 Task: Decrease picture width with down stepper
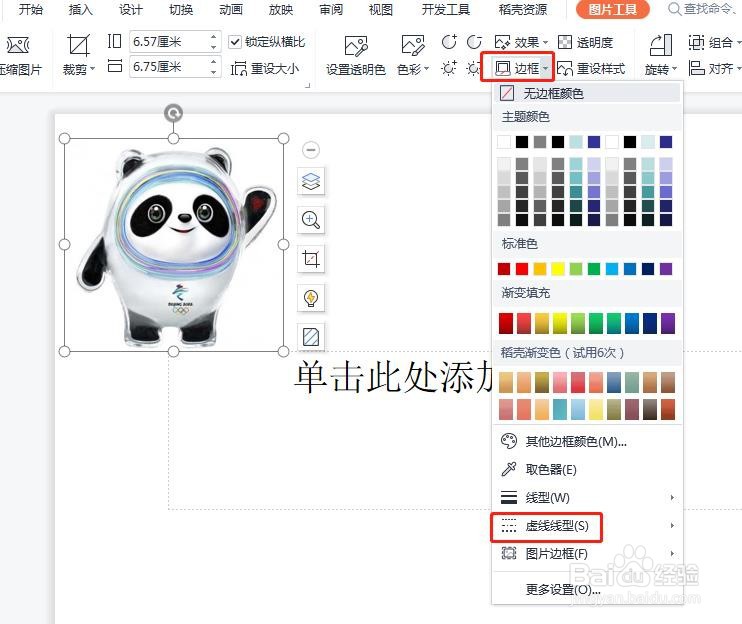click(213, 72)
